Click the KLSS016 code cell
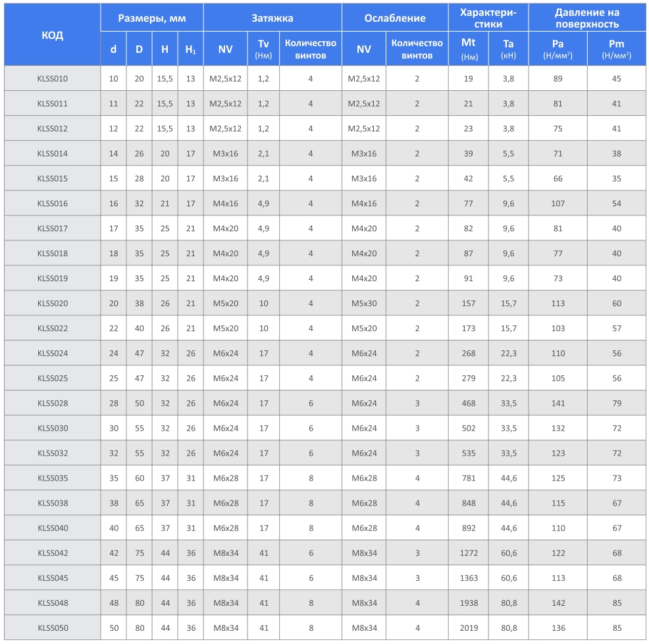 (x=53, y=203)
